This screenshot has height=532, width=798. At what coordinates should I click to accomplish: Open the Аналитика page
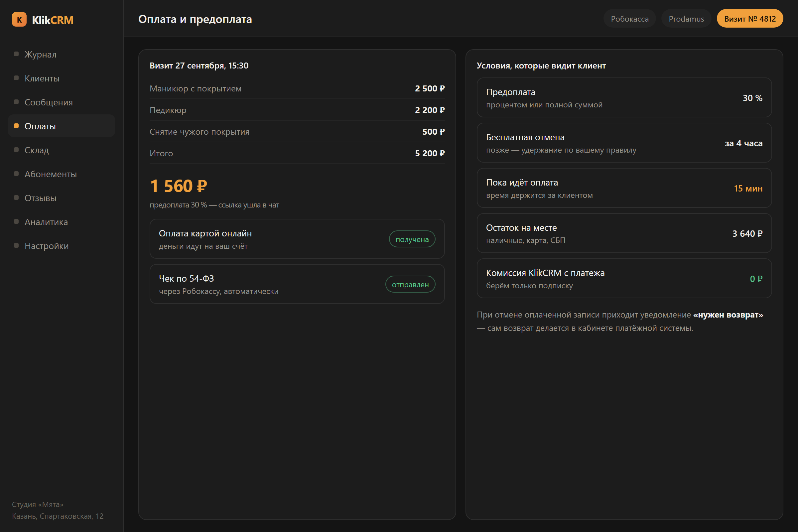62,222
